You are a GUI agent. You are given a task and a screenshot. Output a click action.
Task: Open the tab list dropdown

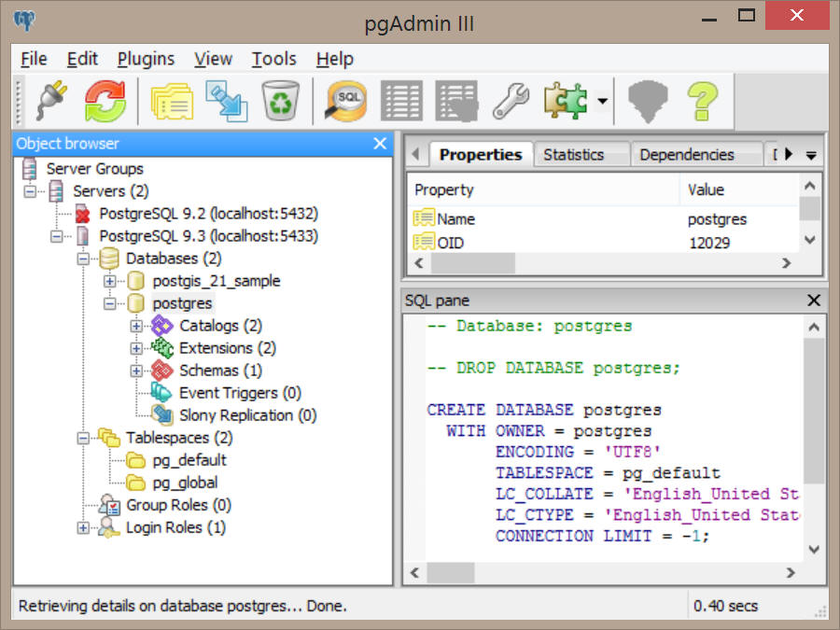click(x=812, y=155)
